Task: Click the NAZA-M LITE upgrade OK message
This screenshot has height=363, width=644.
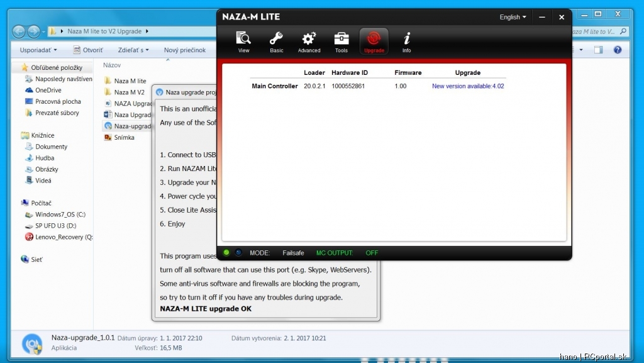Action: (206, 309)
